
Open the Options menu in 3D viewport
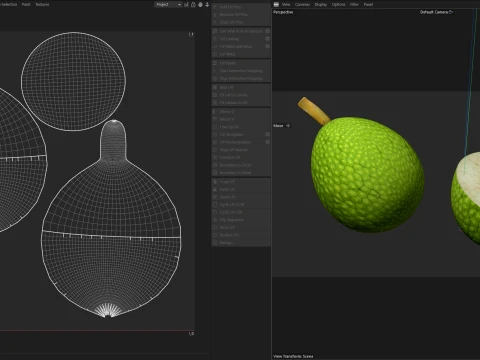(x=338, y=5)
